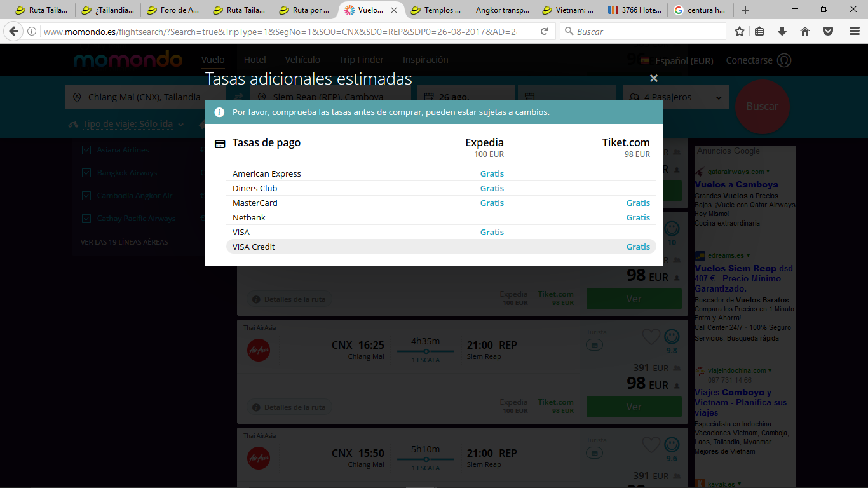Click the Conectarse user profile icon
Viewport: 868px width, 488px height.
784,60
